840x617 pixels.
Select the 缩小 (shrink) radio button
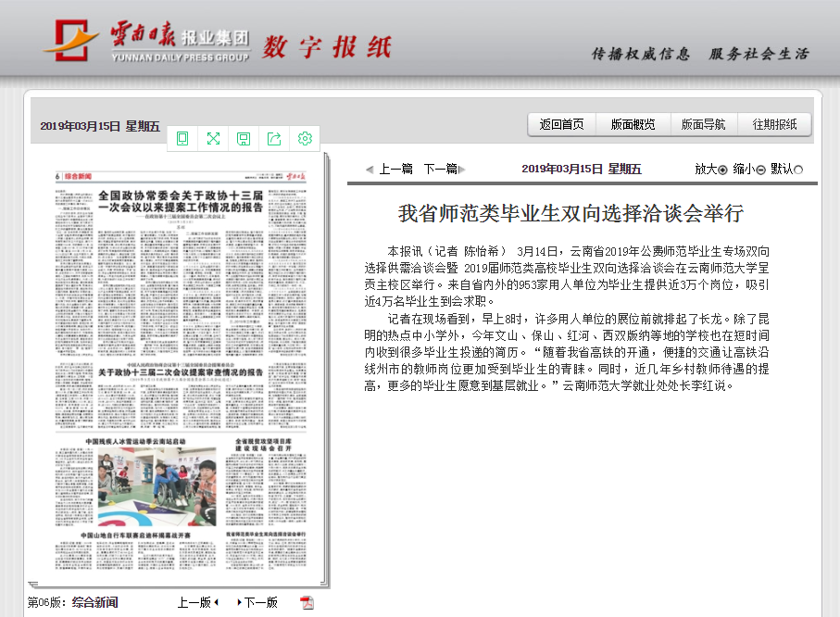[x=760, y=170]
